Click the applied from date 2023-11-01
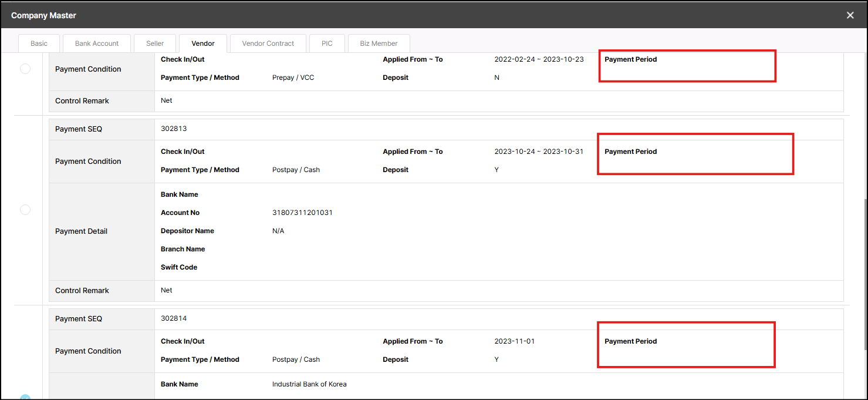Image resolution: width=868 pixels, height=400 pixels. tap(514, 341)
